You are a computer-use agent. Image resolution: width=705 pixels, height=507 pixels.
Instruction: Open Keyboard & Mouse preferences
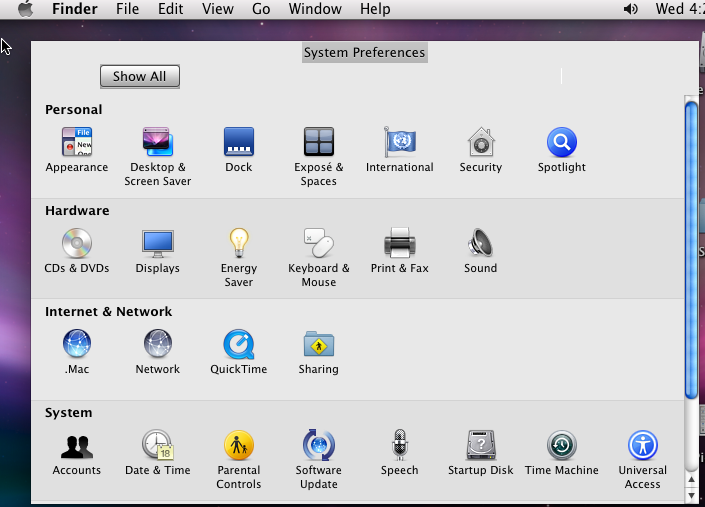(x=318, y=258)
